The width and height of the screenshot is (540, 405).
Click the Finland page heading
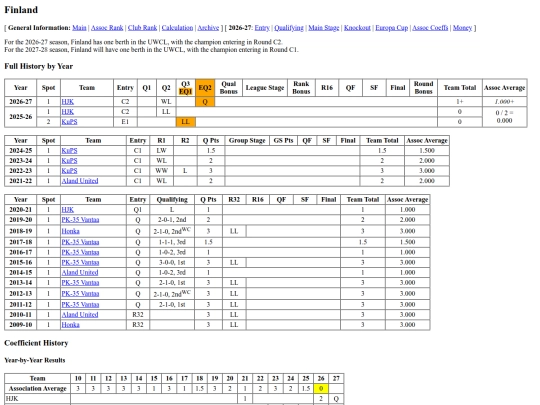[21, 10]
